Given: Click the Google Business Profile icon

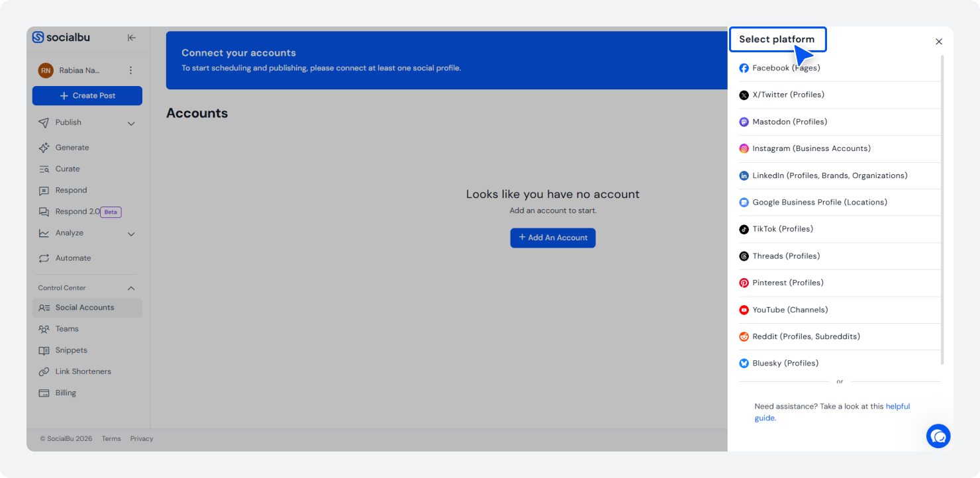Looking at the screenshot, I should pos(744,202).
